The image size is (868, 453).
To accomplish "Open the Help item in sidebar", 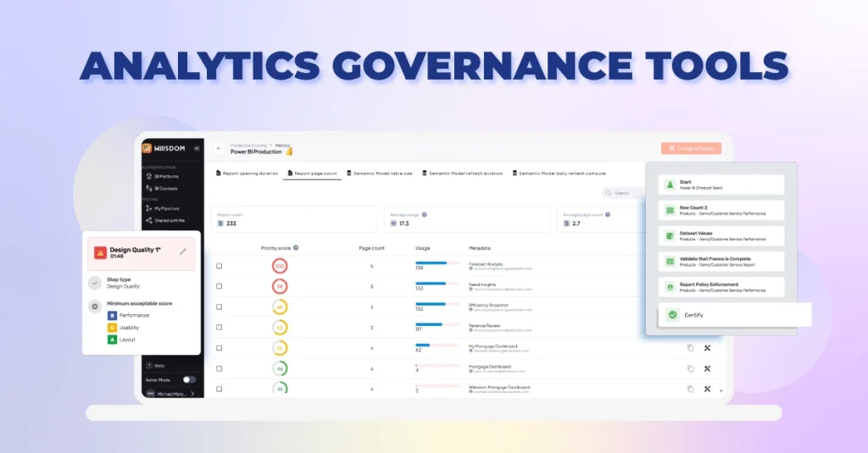I will coord(156,366).
